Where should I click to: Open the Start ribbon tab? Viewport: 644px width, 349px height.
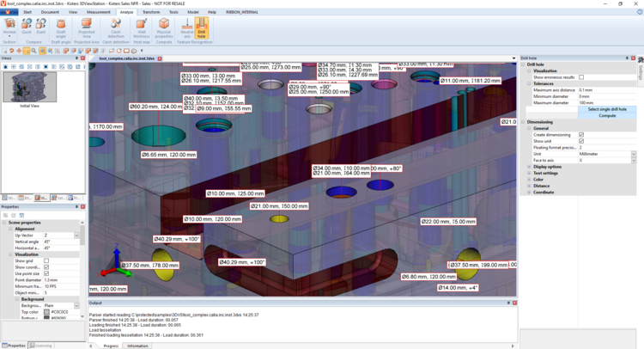tap(27, 12)
